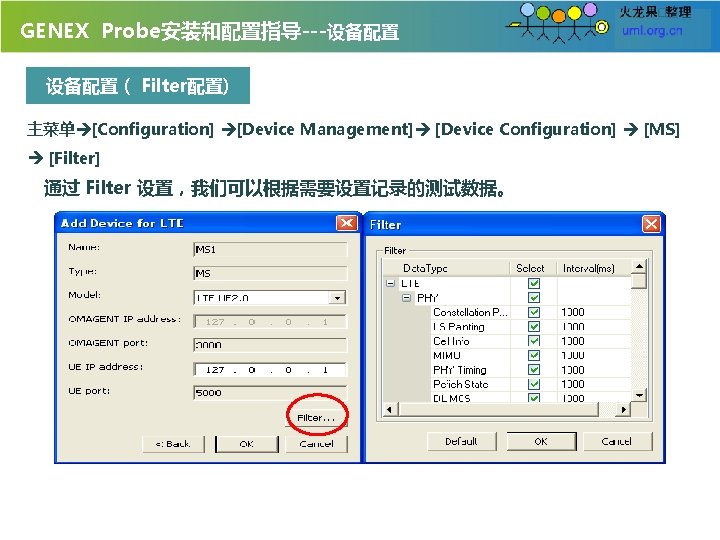Uncheck the PHY Timing checkbox
Viewport: 720px width, 540px height.
coord(534,370)
